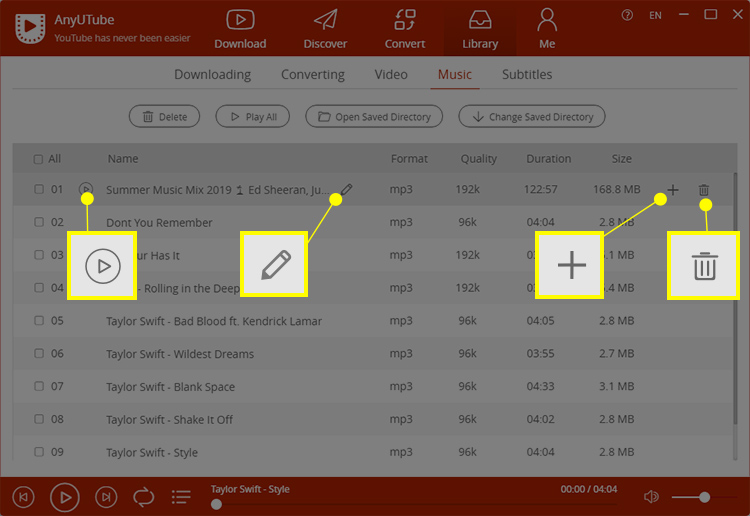Screen dimensions: 750x516
Task: Switch to the Converting tab
Action: click(313, 75)
